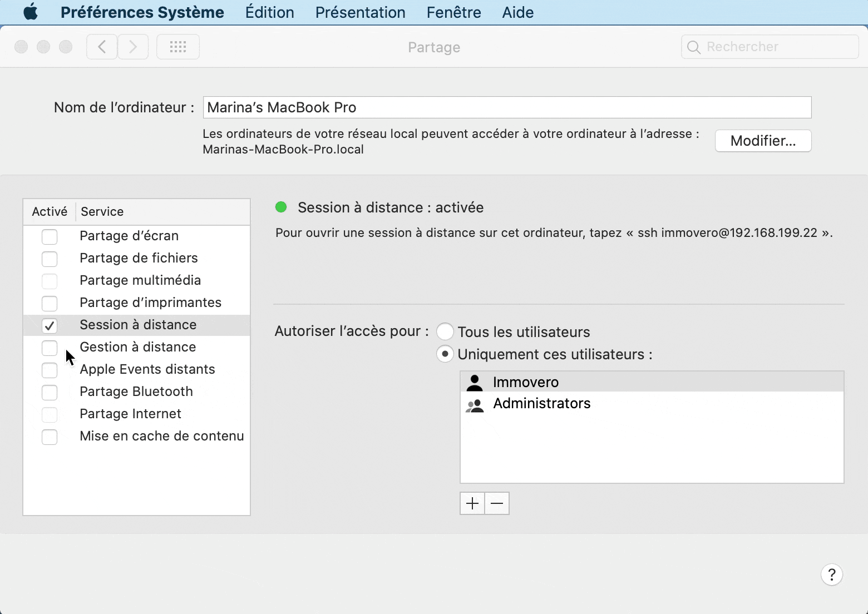Viewport: 868px width, 614px height.
Task: Enable the Mise en cache de contenu checkbox
Action: click(50, 437)
